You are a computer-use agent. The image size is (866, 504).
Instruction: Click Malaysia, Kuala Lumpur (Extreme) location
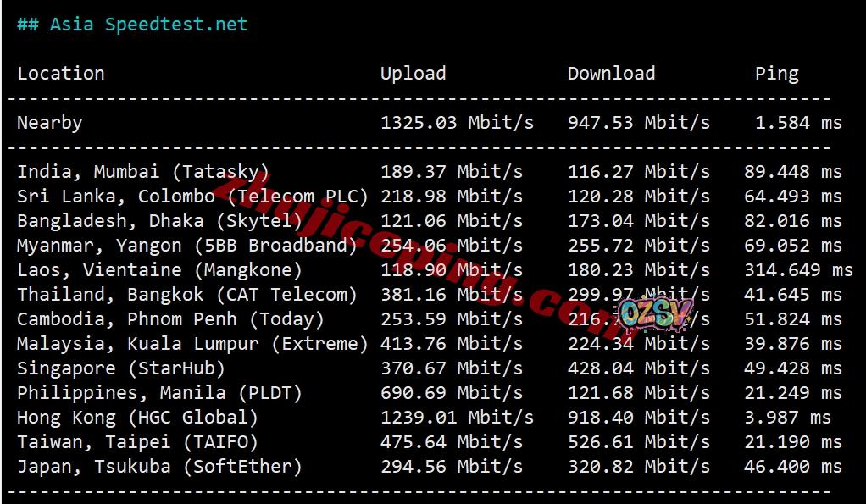coord(192,344)
